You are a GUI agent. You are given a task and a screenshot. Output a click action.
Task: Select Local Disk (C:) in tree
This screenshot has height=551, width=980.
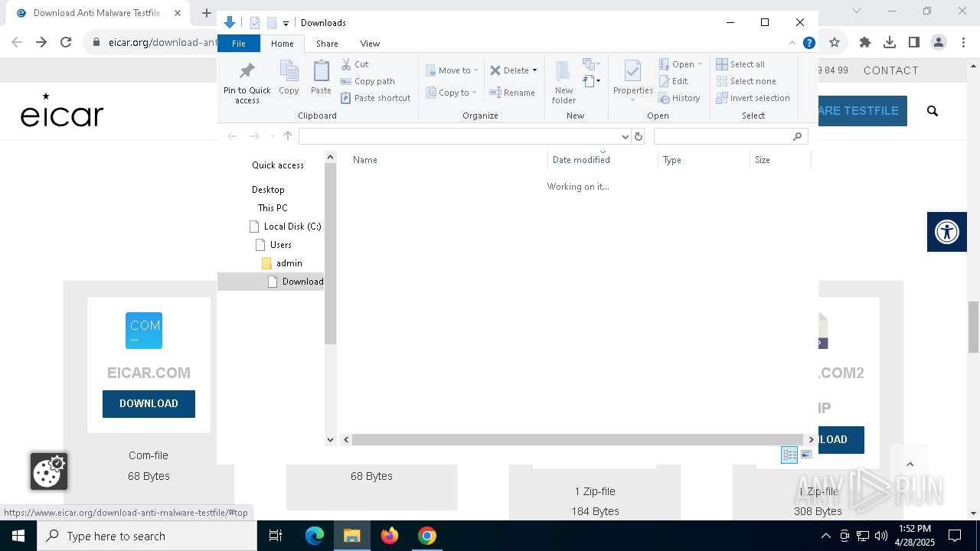286,227
